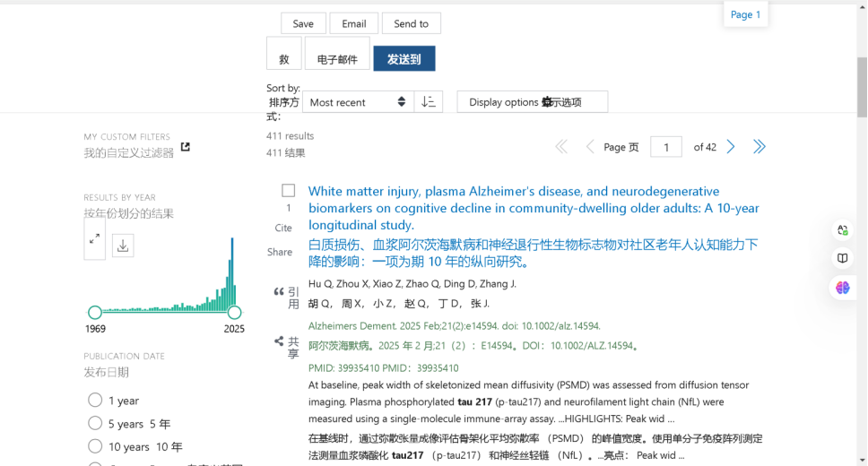Click the 2025 timeline slider handle

pos(234,313)
